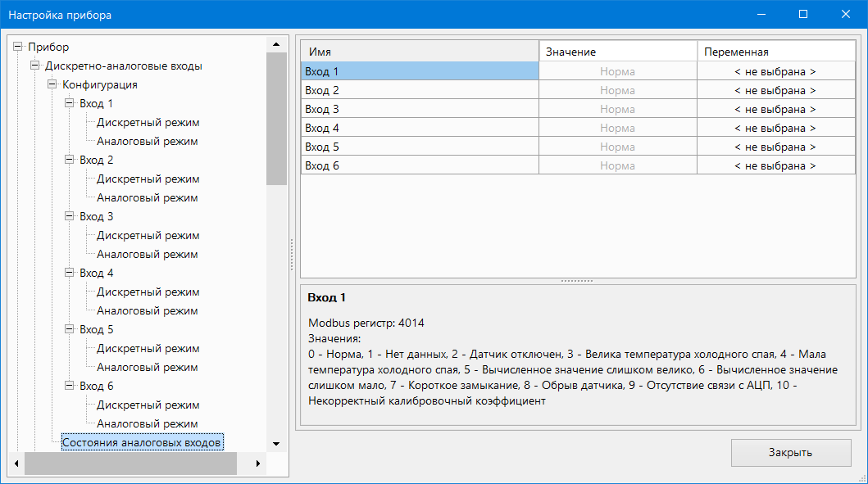Open Состояния аналоговых входов tree item
This screenshot has height=484, width=868.
point(141,443)
